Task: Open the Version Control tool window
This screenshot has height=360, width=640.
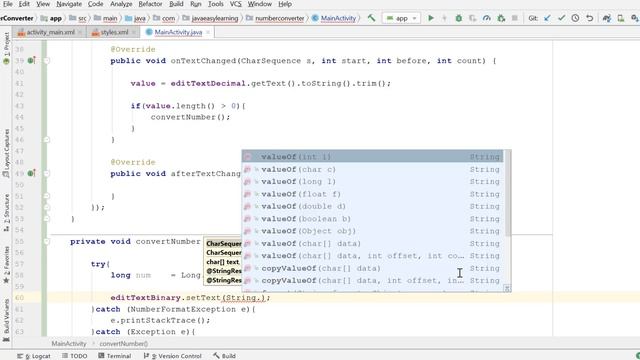Action: pyautogui.click(x=173, y=356)
